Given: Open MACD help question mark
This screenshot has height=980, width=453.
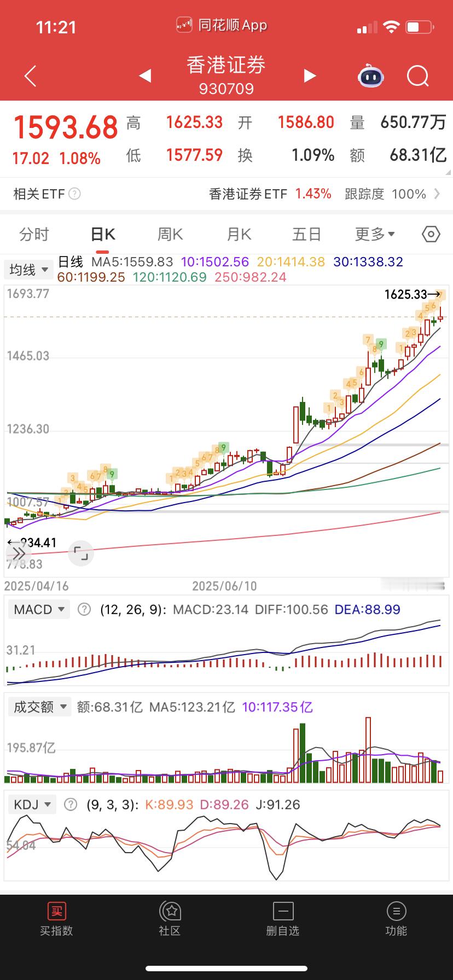Looking at the screenshot, I should [84, 609].
